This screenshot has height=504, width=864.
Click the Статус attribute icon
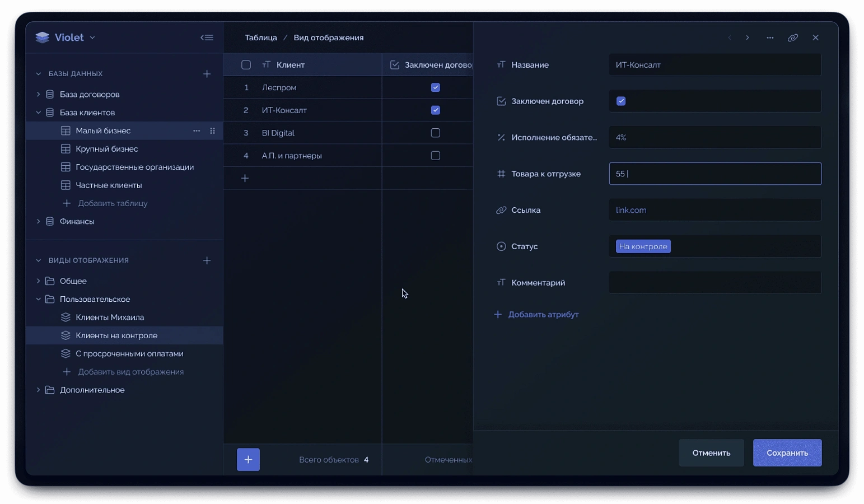click(501, 246)
